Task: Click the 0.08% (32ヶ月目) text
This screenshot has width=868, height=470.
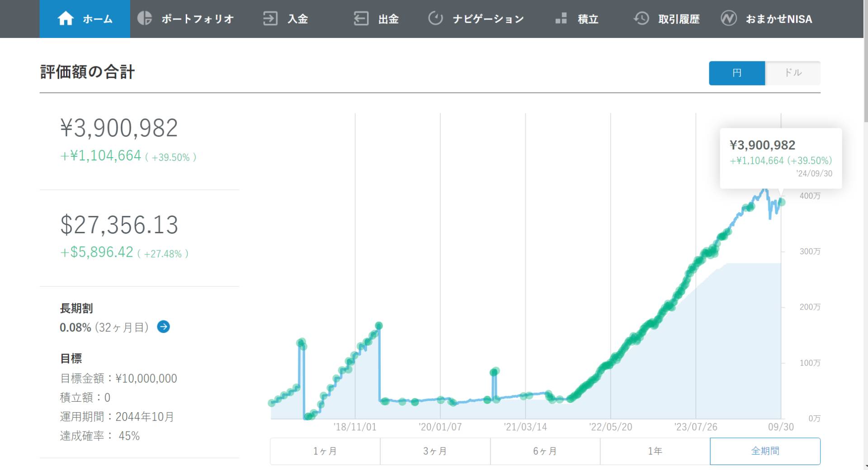Action: pos(104,327)
